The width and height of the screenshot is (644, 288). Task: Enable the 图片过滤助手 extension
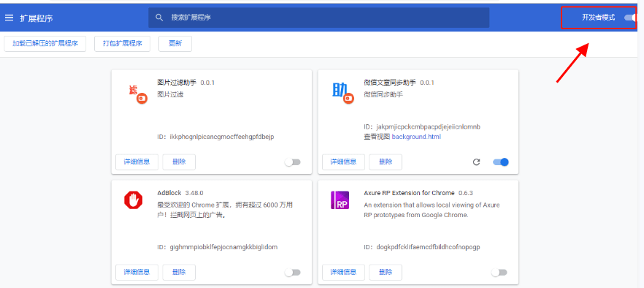[x=292, y=162]
